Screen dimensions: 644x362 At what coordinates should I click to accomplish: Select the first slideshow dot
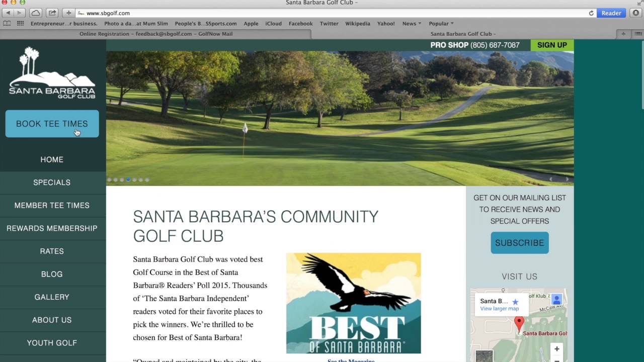[109, 179]
